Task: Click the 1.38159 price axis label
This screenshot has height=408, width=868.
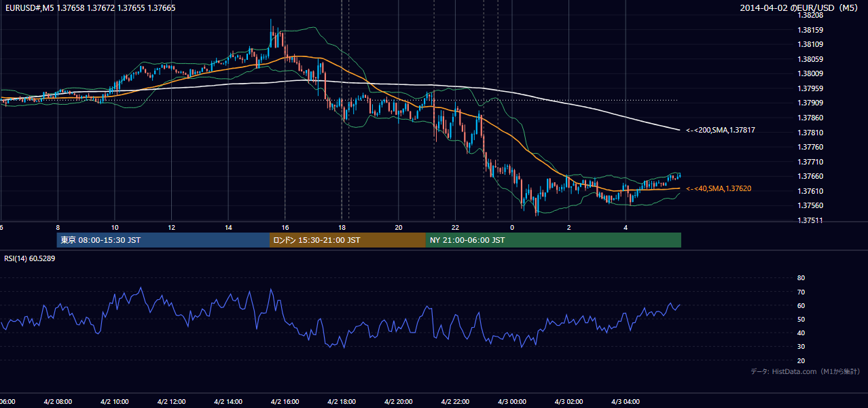Action: [810, 30]
